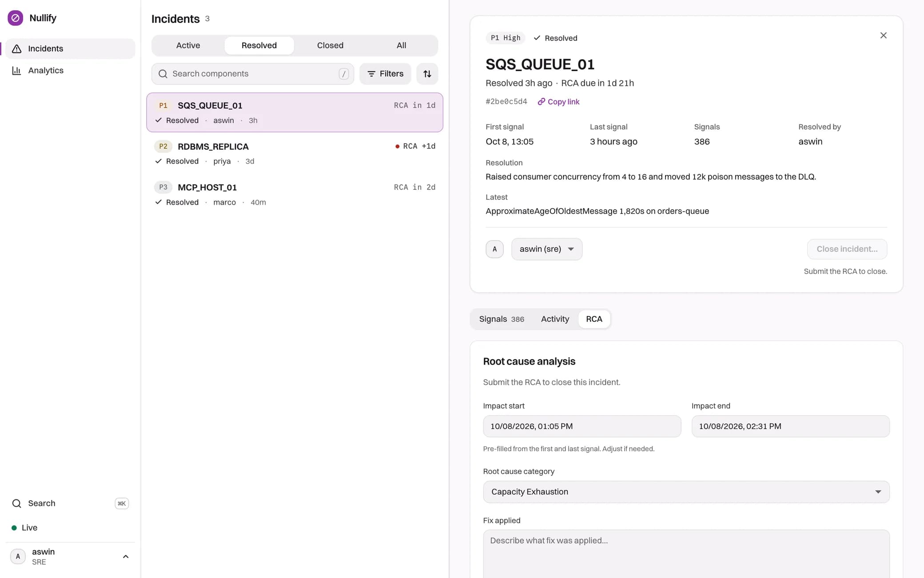Click the Impact end date field

[x=790, y=426]
